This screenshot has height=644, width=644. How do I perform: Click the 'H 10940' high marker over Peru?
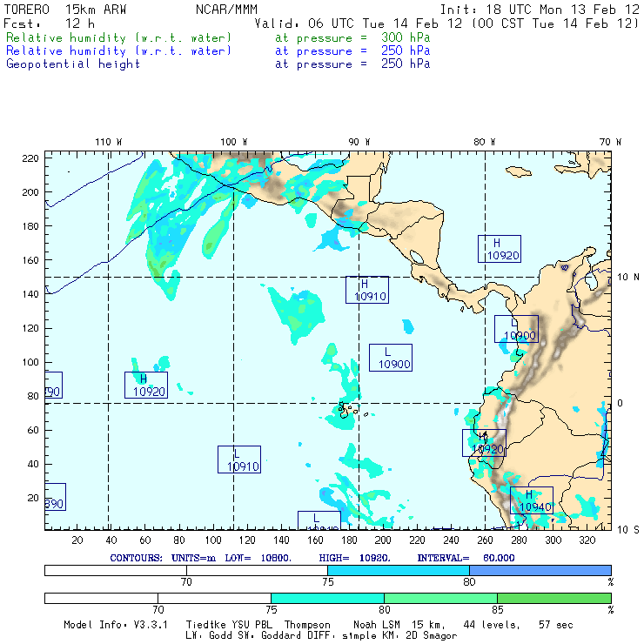coord(532,500)
